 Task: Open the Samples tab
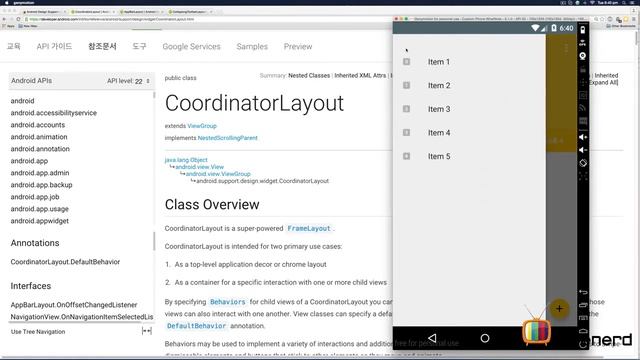point(252,47)
